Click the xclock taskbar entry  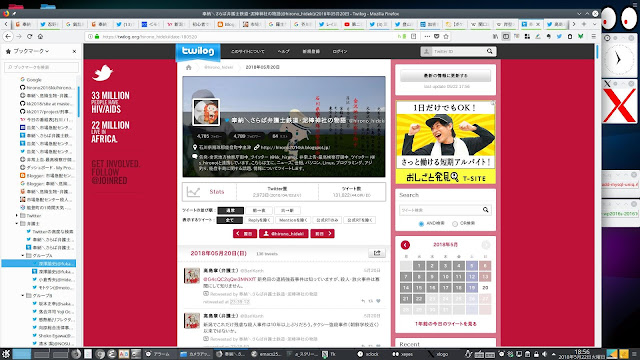tap(368, 354)
